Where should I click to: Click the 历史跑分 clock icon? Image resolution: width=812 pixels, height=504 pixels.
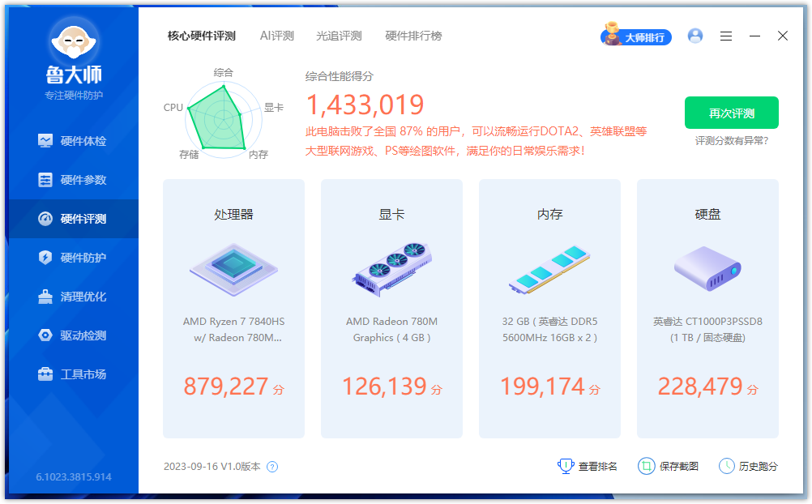[x=727, y=466]
